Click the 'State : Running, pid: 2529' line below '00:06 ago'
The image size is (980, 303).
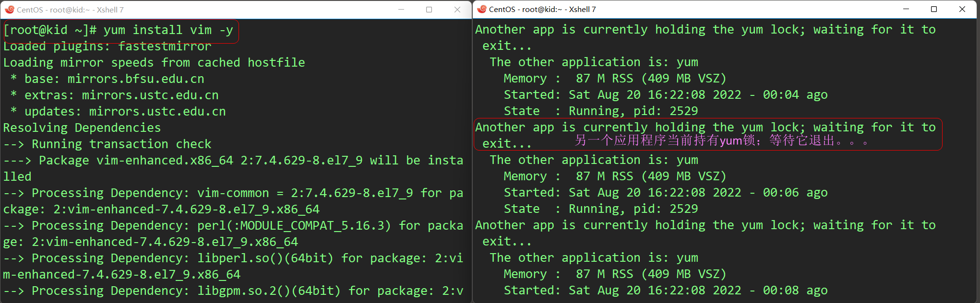pos(601,209)
